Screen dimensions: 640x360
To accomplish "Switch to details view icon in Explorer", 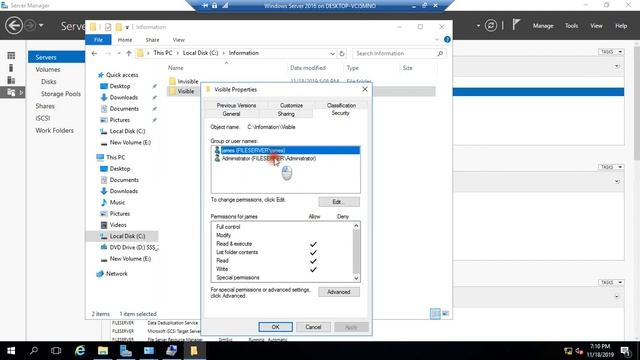I will tap(435, 313).
